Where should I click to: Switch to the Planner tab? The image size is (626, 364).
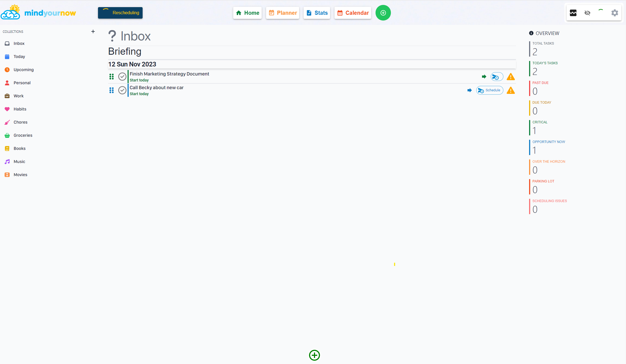[x=282, y=13]
